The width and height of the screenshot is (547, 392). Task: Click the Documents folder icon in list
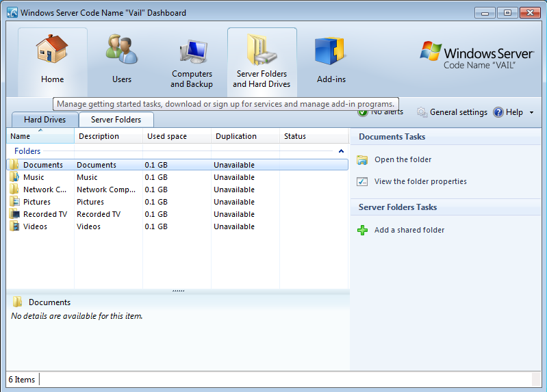click(x=14, y=165)
